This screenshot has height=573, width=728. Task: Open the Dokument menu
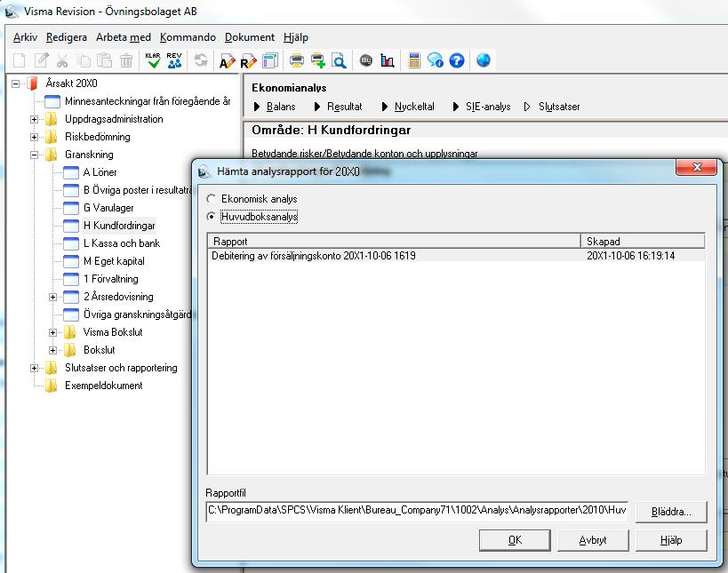pyautogui.click(x=250, y=37)
